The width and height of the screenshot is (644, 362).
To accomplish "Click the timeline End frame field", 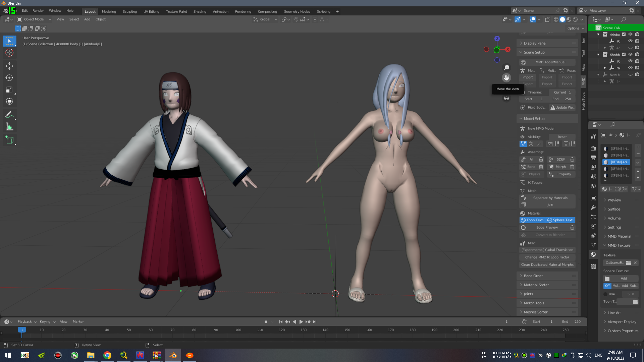I will coord(572,322).
